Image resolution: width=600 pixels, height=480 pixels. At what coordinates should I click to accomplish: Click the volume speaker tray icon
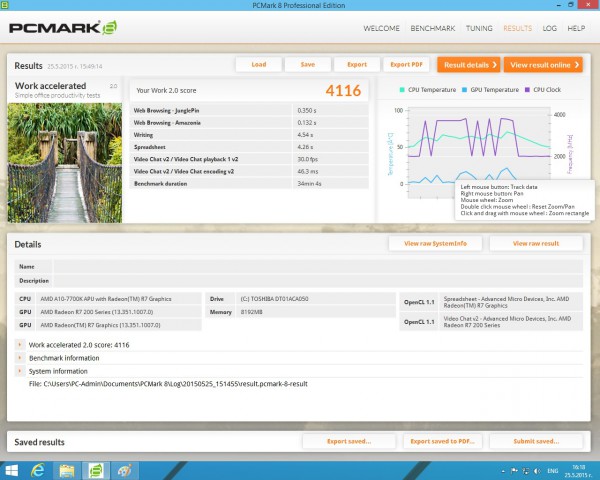(537, 471)
